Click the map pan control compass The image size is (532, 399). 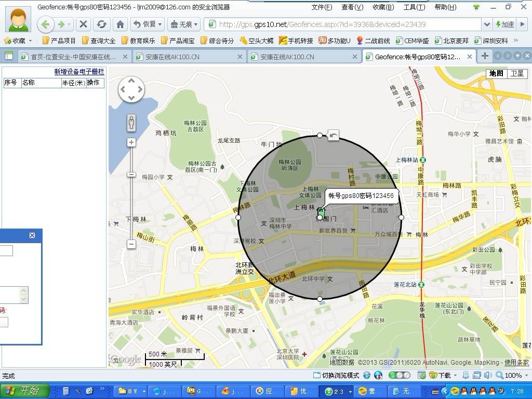click(131, 89)
